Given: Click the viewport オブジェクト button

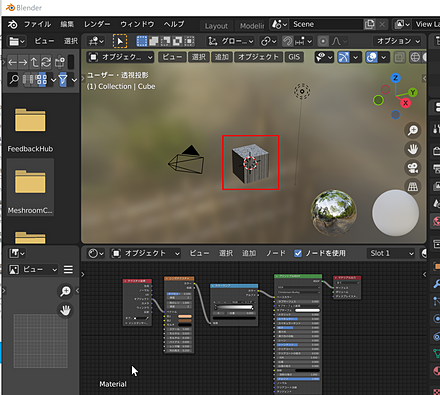Looking at the screenshot, I should (x=258, y=57).
